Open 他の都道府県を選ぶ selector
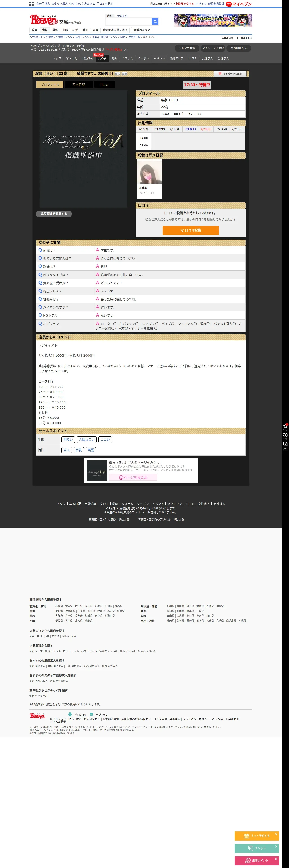289x868 pixels. coord(115,30)
